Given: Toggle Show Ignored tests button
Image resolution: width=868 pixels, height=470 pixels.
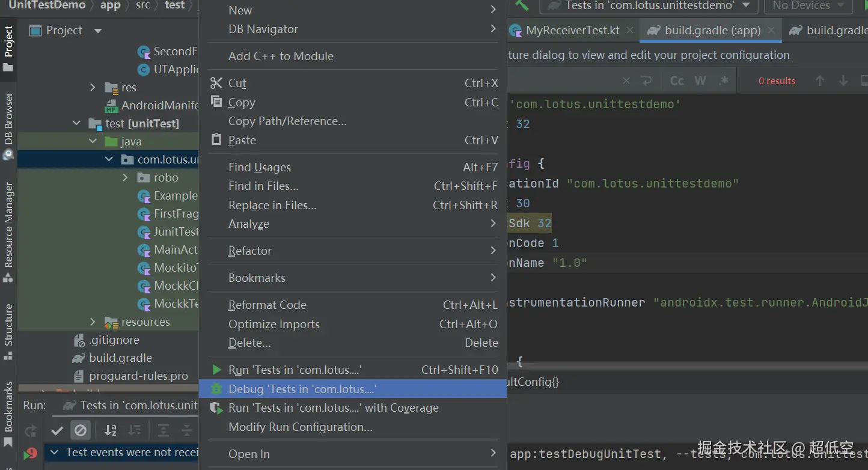Looking at the screenshot, I should 80,430.
